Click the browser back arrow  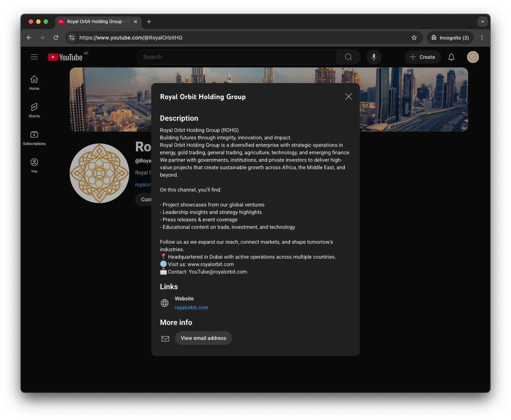29,38
